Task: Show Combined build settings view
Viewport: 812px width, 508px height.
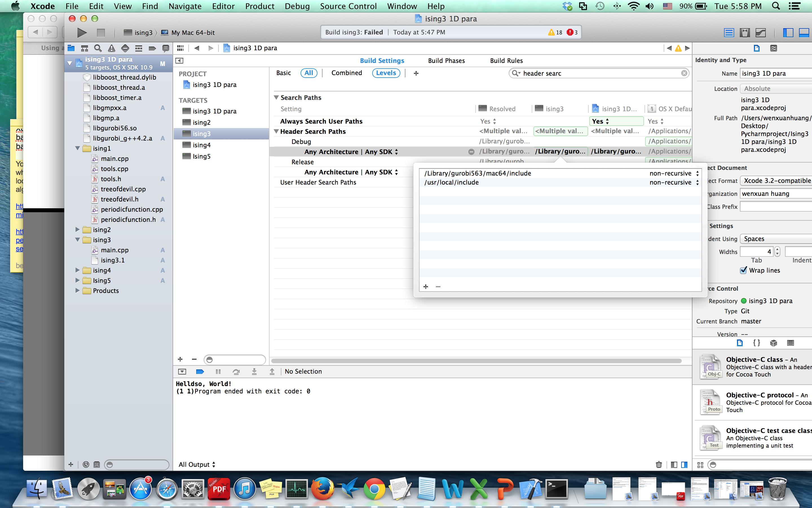Action: click(347, 73)
